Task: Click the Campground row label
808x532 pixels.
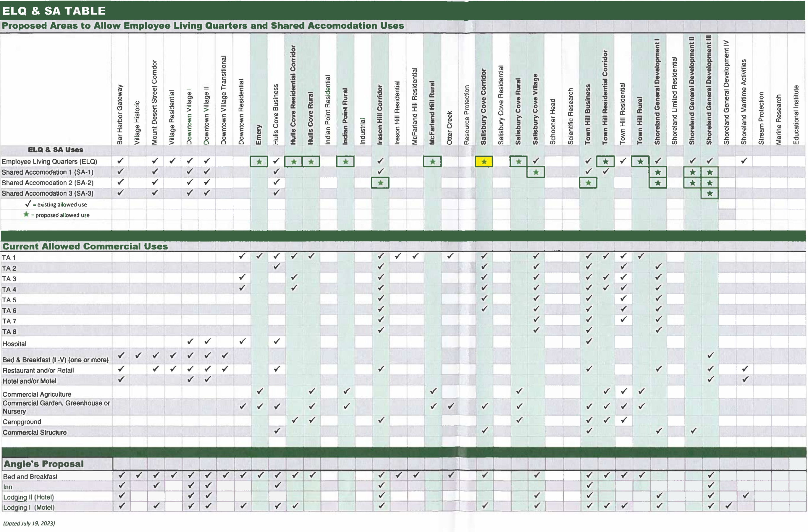Action: (x=22, y=422)
